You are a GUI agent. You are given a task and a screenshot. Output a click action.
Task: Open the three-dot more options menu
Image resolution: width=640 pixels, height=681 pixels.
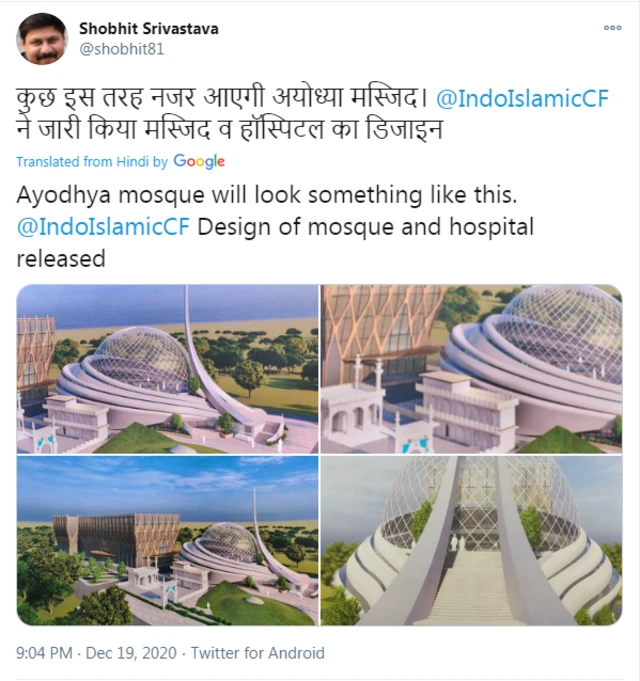(612, 27)
